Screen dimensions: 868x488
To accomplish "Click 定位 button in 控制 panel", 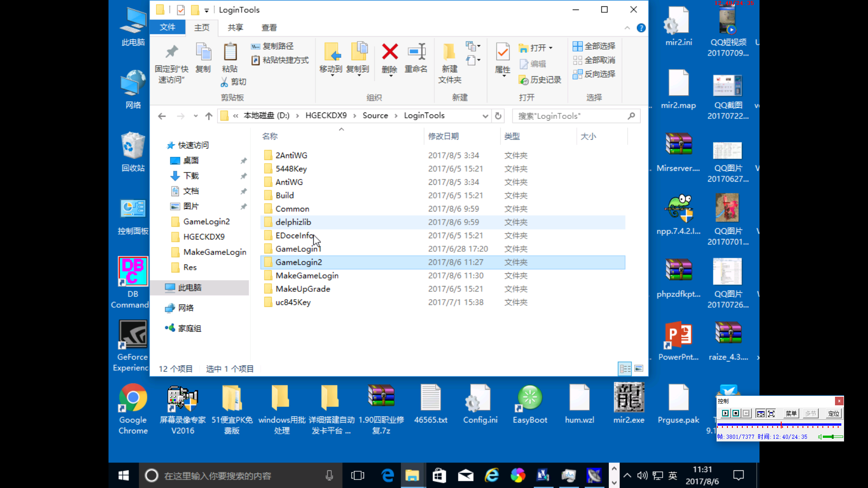I will click(x=834, y=413).
